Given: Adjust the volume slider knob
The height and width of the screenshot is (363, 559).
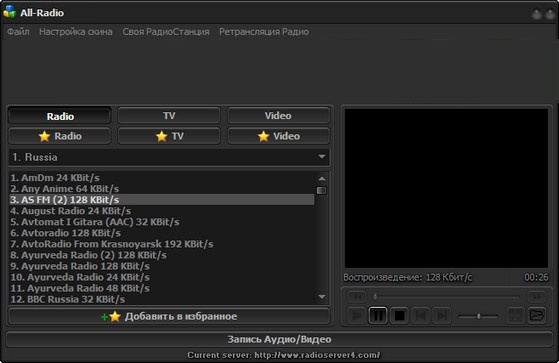Looking at the screenshot, I should [x=479, y=316].
